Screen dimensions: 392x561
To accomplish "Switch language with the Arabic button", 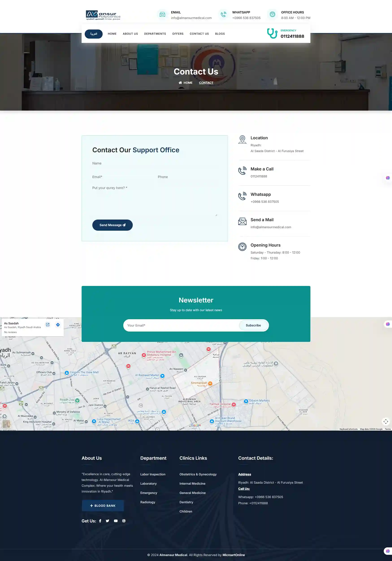I will [x=93, y=34].
